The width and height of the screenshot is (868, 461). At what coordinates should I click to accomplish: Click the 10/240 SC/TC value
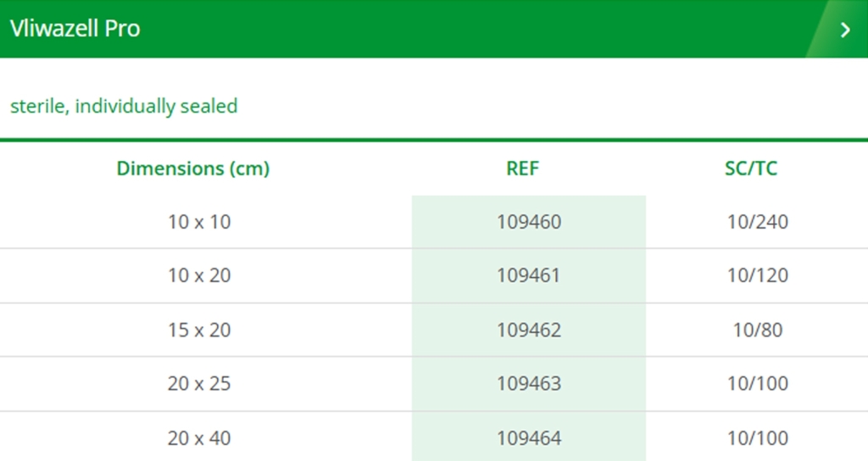757,222
